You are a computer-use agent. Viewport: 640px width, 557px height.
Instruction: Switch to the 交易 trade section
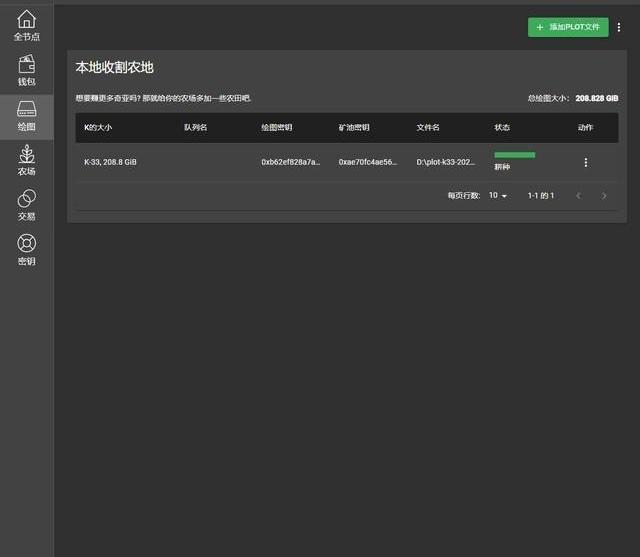tap(27, 205)
